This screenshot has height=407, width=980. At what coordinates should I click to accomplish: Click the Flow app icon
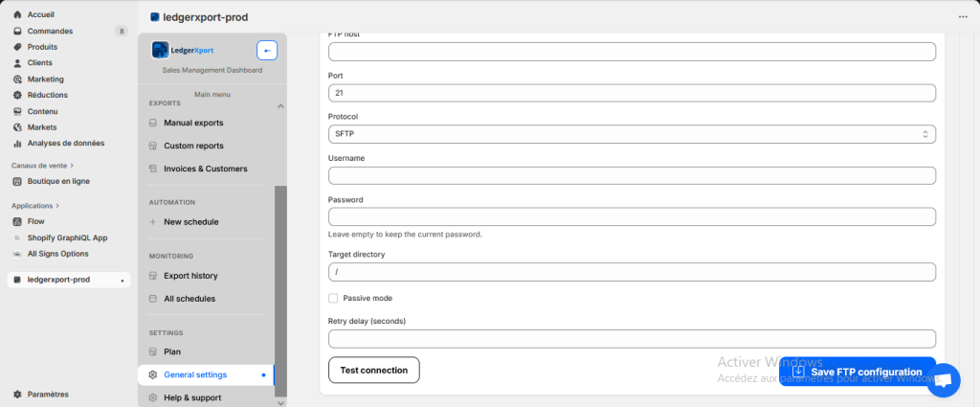(x=17, y=221)
